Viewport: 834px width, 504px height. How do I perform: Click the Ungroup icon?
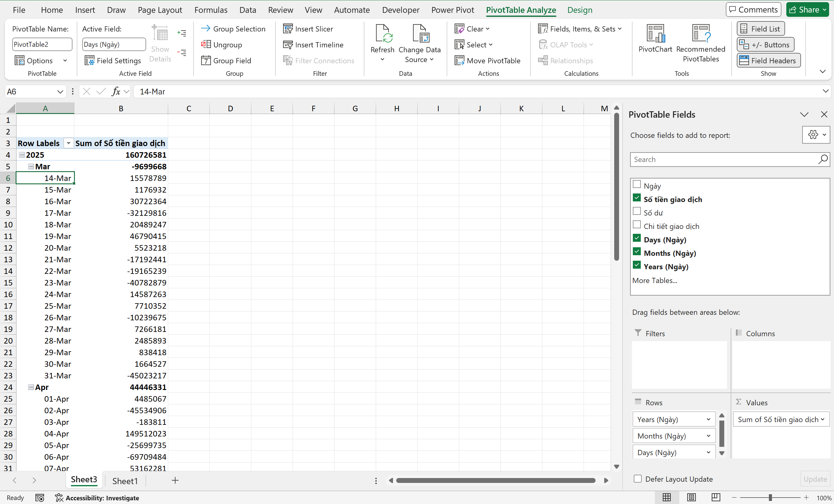[x=206, y=44]
